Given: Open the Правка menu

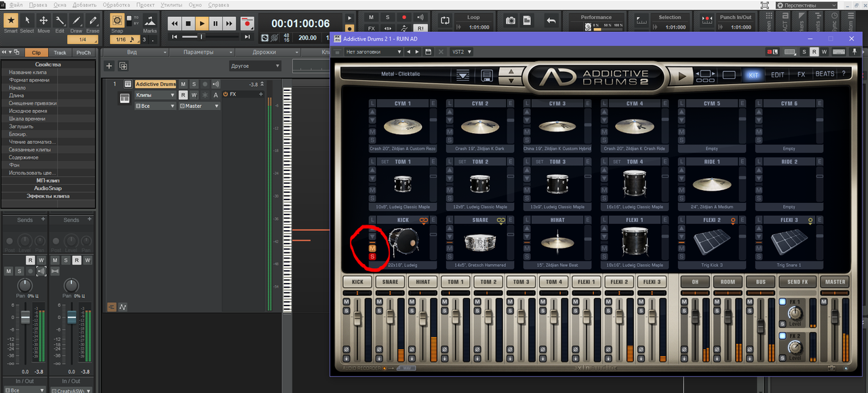Looking at the screenshot, I should pos(37,5).
